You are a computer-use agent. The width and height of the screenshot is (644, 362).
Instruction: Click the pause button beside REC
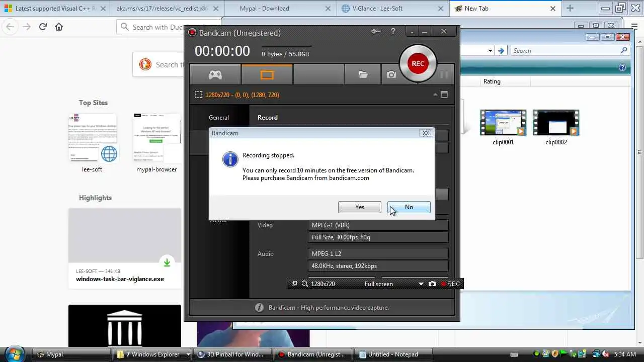(444, 75)
